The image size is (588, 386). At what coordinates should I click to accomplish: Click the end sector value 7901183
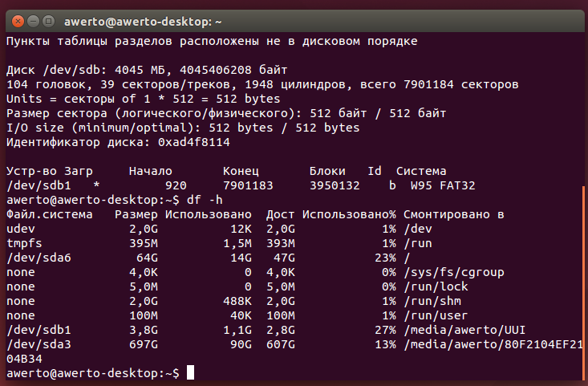pyautogui.click(x=248, y=185)
